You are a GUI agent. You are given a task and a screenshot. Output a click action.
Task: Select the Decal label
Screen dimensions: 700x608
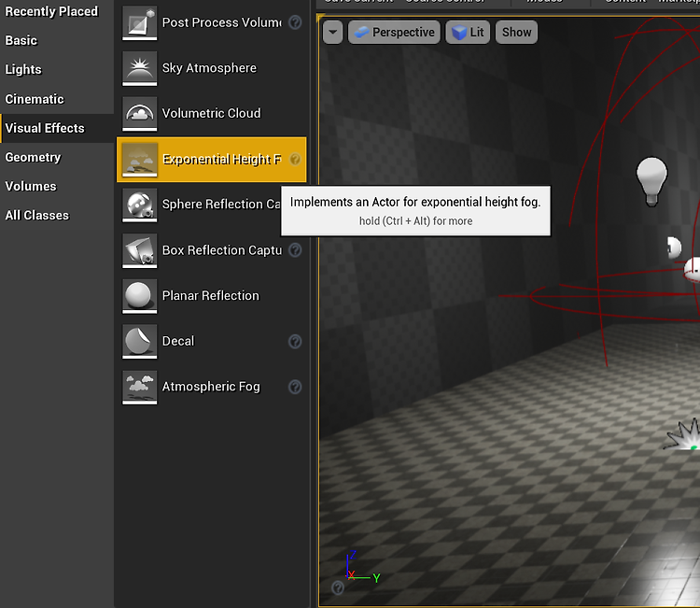tap(178, 341)
